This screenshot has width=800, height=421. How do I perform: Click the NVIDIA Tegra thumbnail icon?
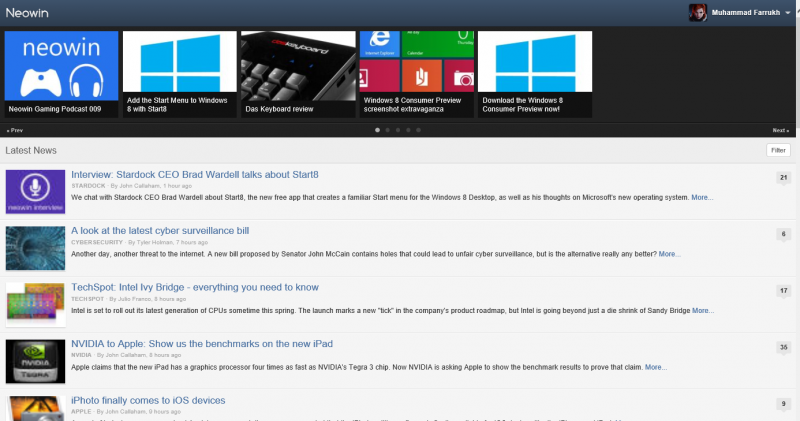pos(35,361)
